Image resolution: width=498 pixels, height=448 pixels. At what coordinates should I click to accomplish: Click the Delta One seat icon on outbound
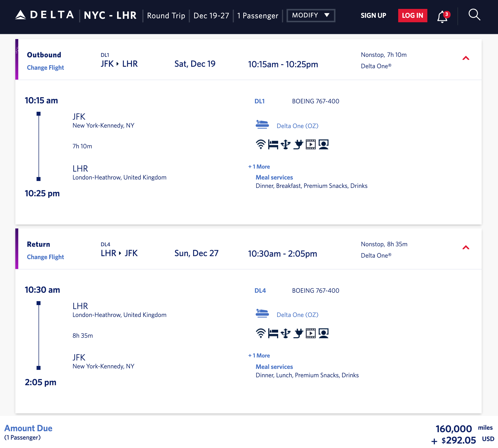262,124
